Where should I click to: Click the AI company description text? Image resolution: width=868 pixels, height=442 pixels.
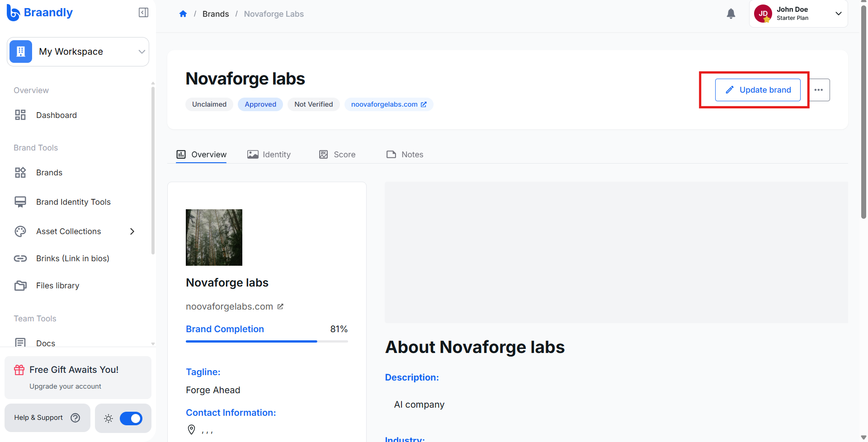419,404
